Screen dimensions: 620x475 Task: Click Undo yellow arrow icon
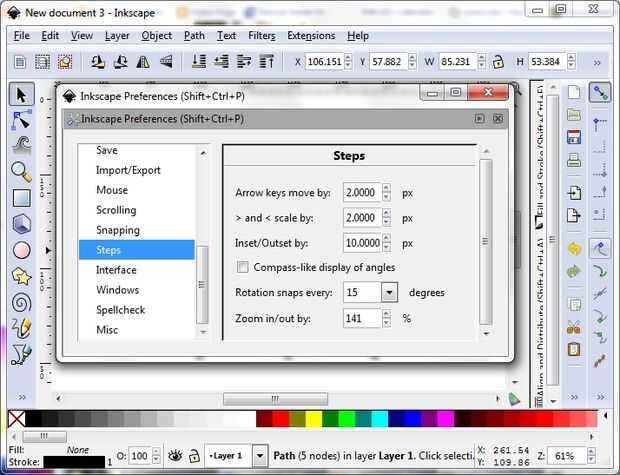pos(574,248)
